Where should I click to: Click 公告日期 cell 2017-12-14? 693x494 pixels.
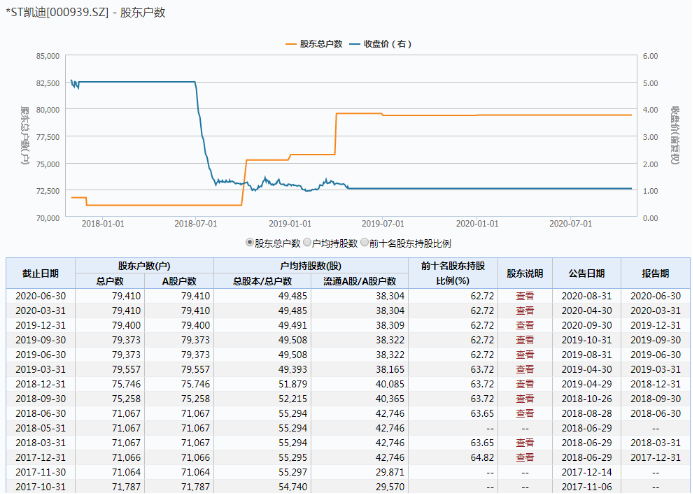pos(586,472)
